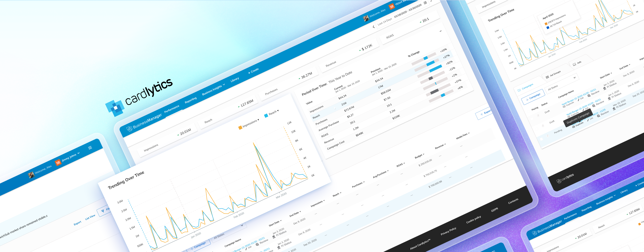Click the orange Impressions legend swatch
Screen dimensions: 644x252
click(240, 128)
